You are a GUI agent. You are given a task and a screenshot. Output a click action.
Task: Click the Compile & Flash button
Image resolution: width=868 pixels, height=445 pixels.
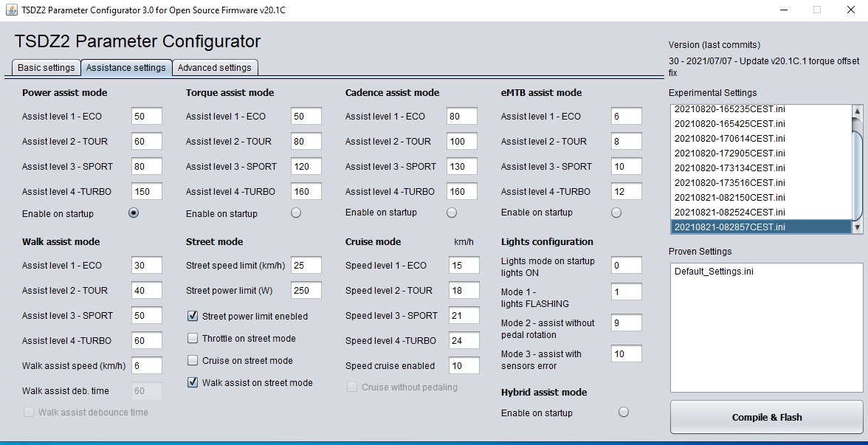click(767, 418)
